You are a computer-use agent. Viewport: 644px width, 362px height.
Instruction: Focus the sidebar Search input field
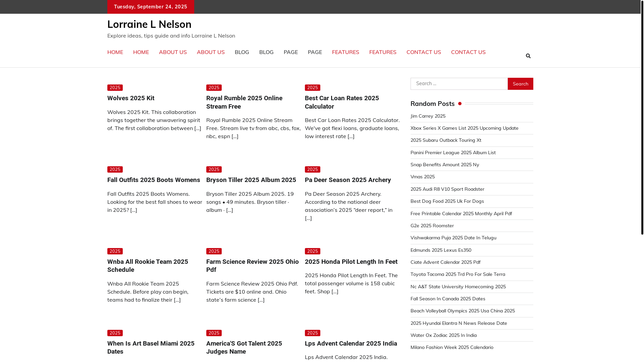459,84
